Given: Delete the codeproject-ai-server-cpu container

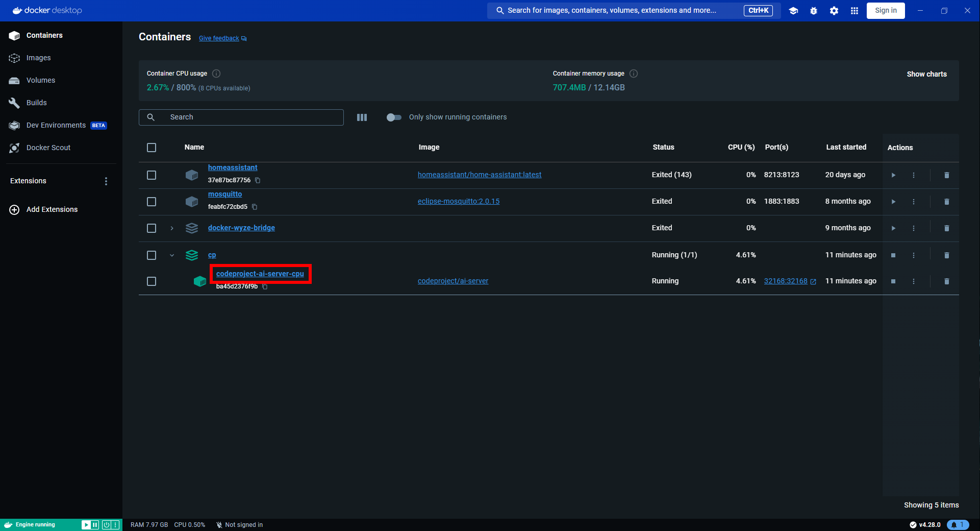Looking at the screenshot, I should point(947,281).
